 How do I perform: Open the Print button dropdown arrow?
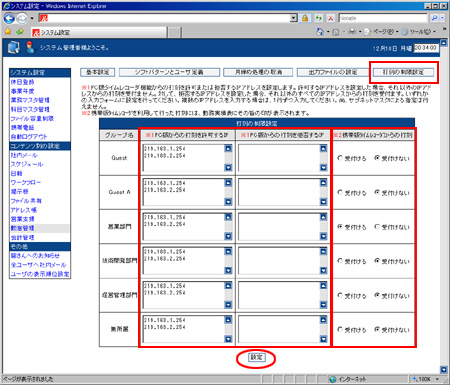pyautogui.click(x=360, y=32)
